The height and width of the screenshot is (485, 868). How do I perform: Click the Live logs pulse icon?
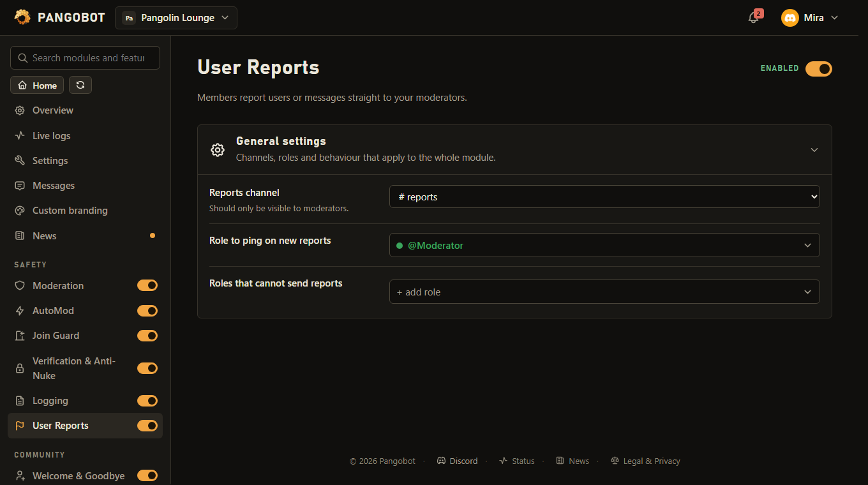coord(20,135)
